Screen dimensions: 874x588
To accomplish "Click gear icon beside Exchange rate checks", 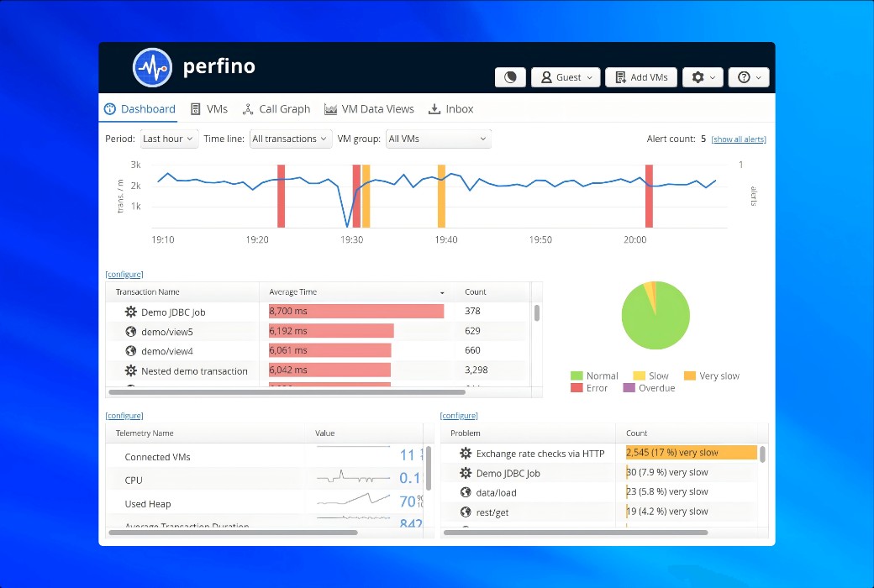I will 466,453.
